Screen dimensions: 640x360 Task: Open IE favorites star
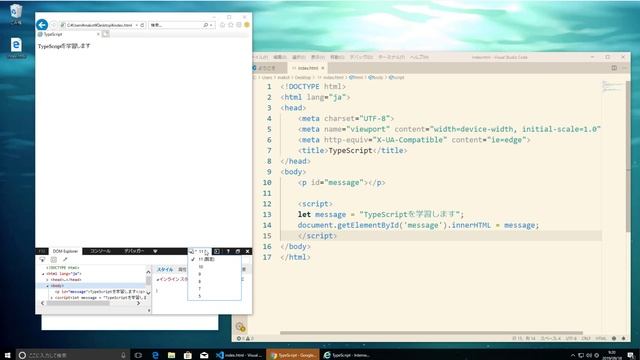(x=231, y=25)
